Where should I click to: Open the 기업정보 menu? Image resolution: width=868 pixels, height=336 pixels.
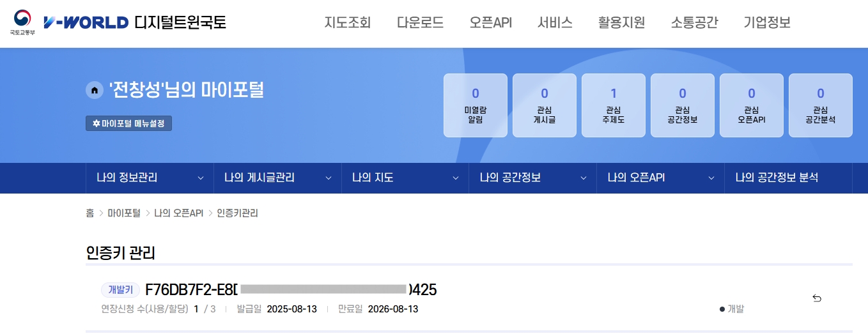coord(768,23)
